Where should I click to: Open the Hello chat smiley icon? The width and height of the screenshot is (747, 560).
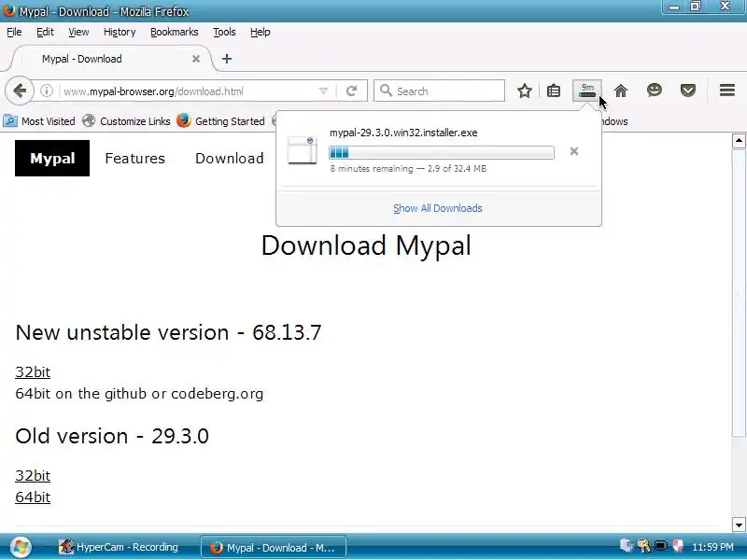pyautogui.click(x=655, y=90)
